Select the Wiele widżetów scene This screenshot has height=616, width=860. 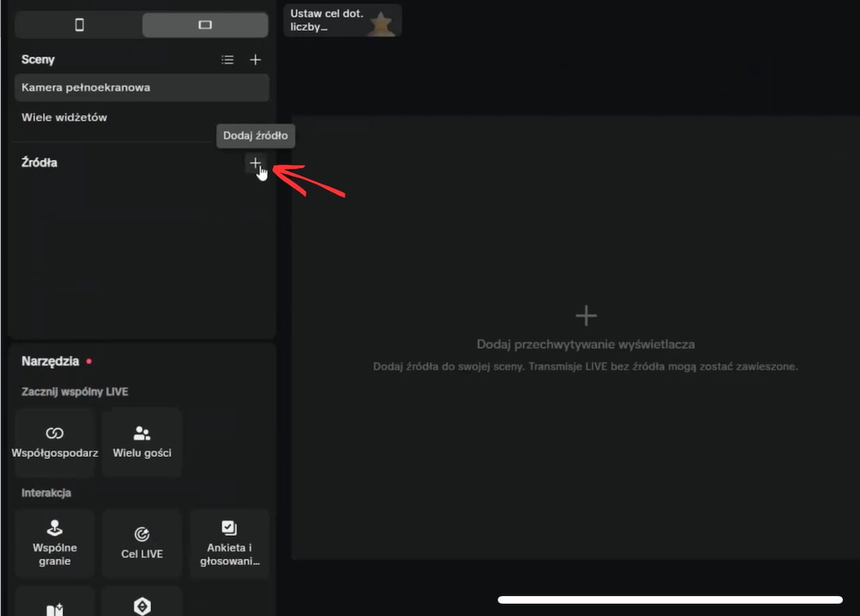tap(64, 117)
